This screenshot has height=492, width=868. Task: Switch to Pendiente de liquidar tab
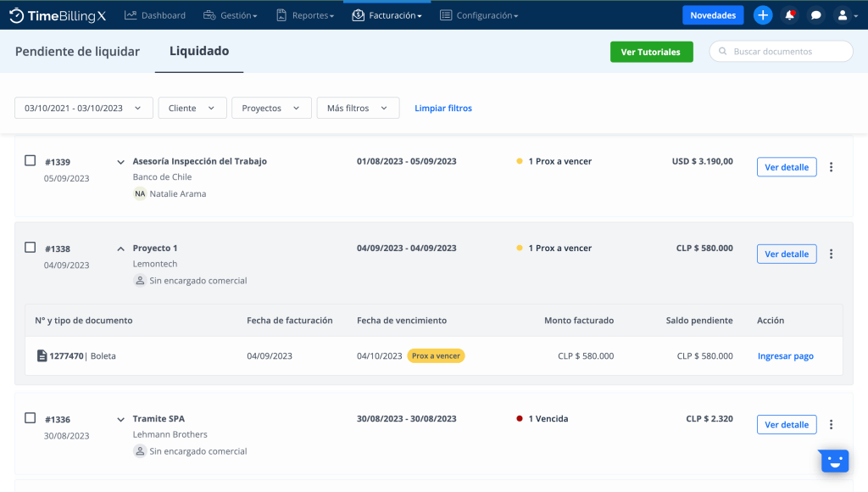click(77, 52)
